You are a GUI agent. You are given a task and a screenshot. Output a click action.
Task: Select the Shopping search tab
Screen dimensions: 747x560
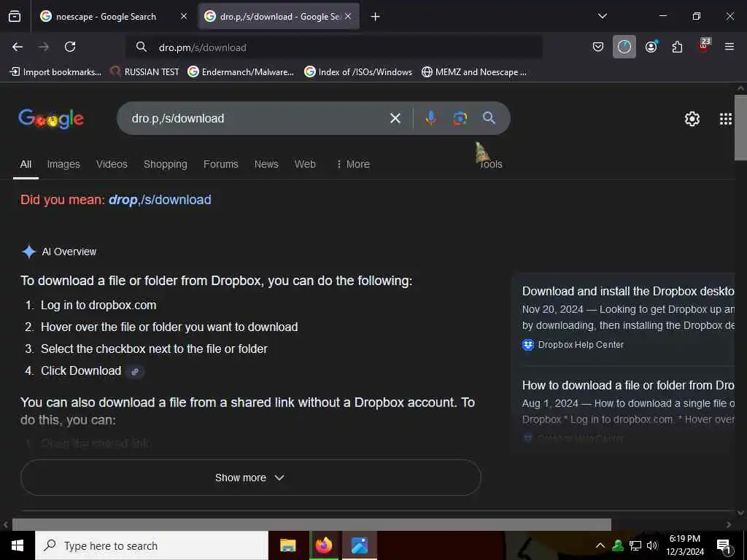click(x=166, y=164)
